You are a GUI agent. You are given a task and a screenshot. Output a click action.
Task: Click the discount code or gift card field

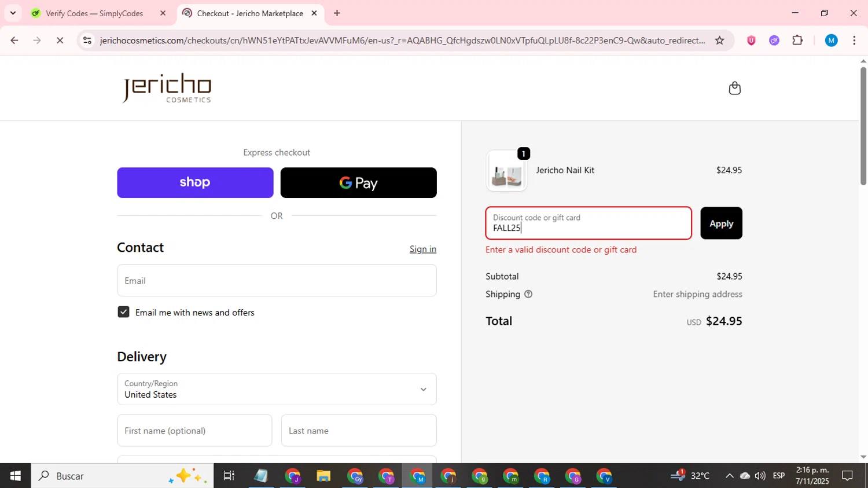(x=589, y=223)
